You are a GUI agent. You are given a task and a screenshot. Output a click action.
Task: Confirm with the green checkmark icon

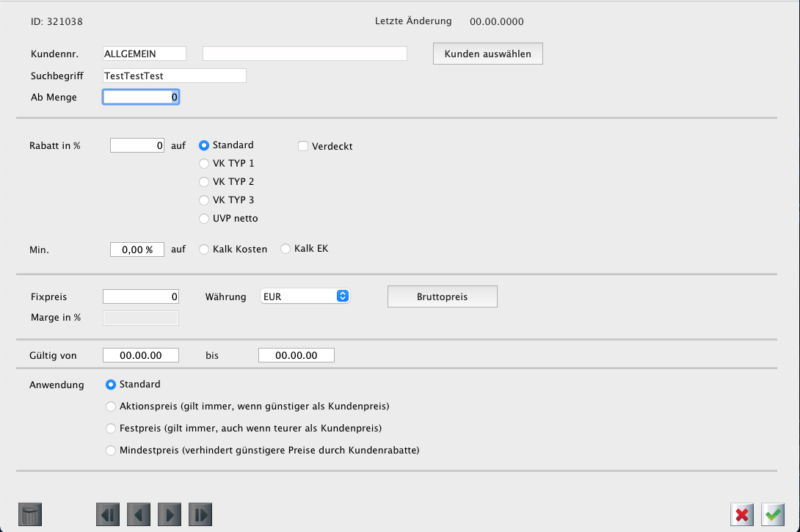(773, 514)
